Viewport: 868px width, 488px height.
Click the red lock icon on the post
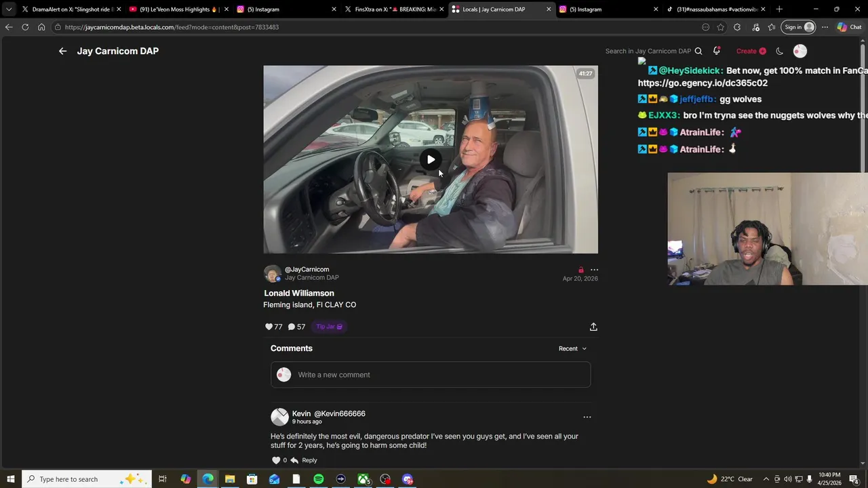click(580, 270)
